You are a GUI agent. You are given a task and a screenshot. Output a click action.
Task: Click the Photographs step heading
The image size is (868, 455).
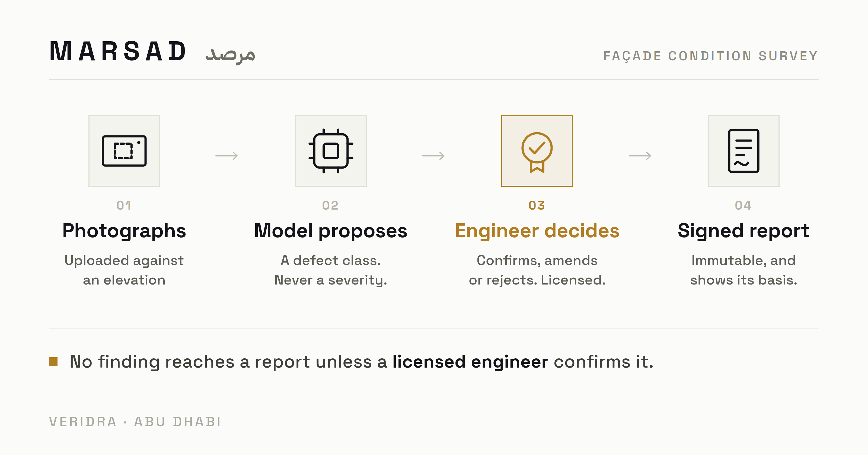(124, 231)
